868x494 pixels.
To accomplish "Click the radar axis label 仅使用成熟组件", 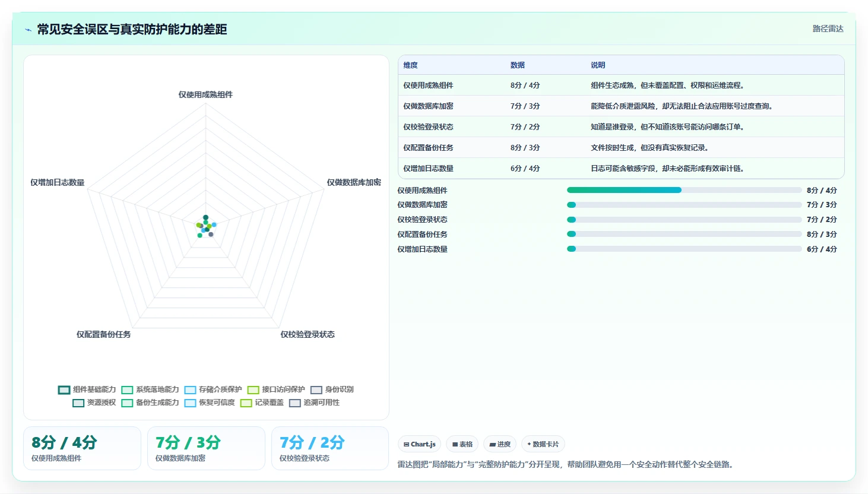I will pyautogui.click(x=205, y=94).
